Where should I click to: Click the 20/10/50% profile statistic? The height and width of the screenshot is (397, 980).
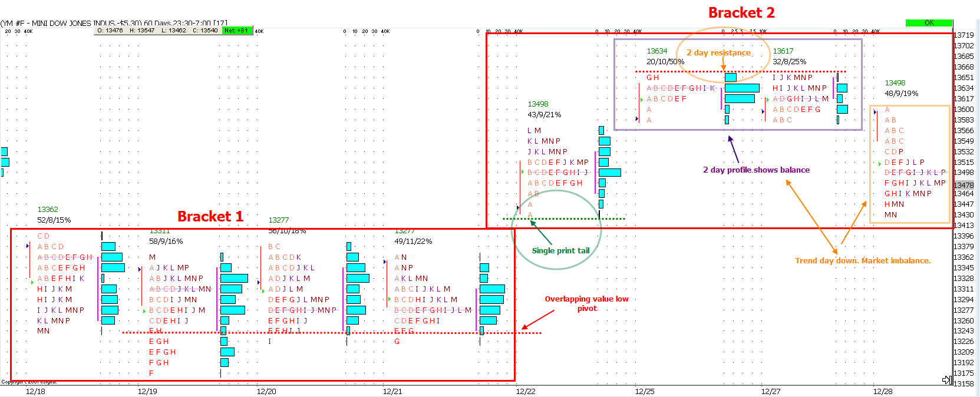tap(665, 62)
